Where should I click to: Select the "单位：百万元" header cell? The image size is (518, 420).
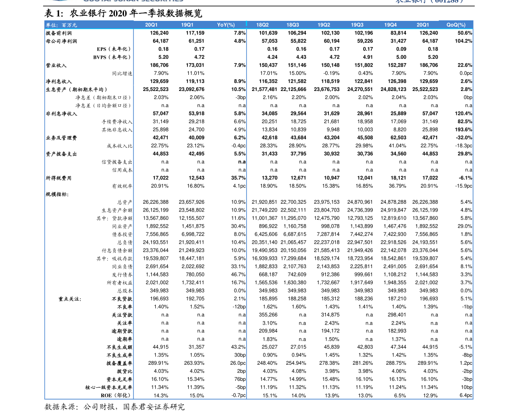[x=61, y=25]
